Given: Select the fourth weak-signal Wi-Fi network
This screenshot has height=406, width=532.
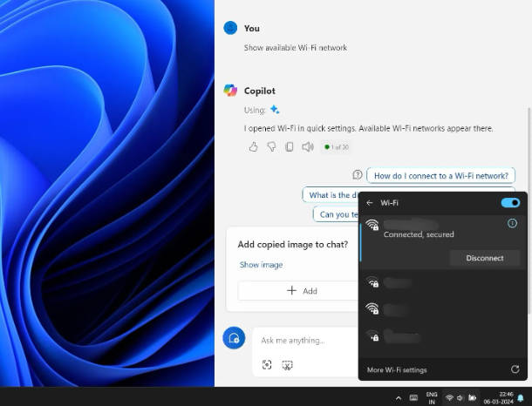Looking at the screenshot, I should (x=443, y=336).
